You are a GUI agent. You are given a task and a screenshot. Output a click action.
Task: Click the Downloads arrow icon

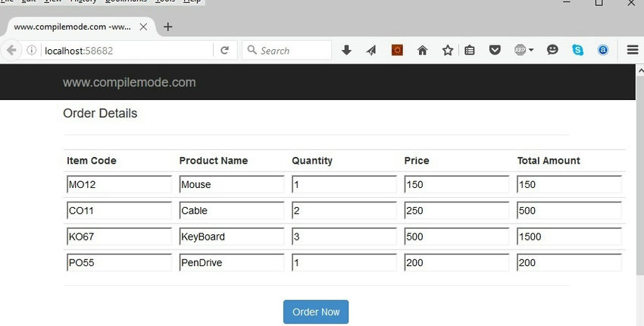click(x=346, y=50)
